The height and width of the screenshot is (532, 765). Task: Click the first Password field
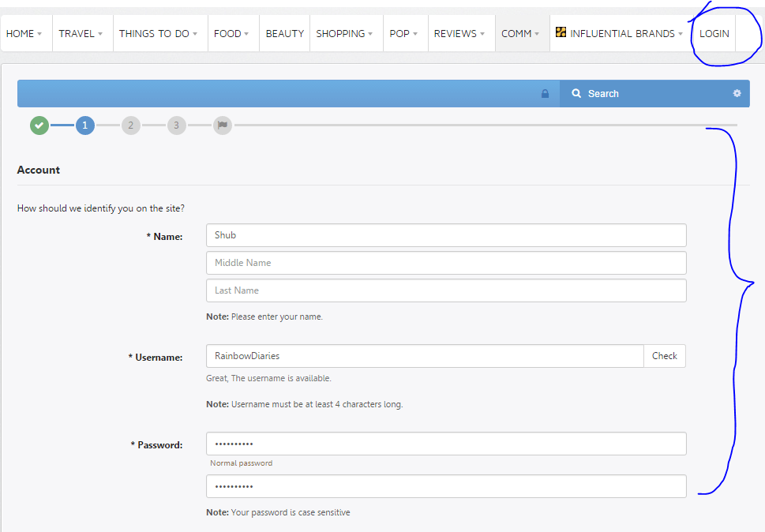[x=446, y=444]
